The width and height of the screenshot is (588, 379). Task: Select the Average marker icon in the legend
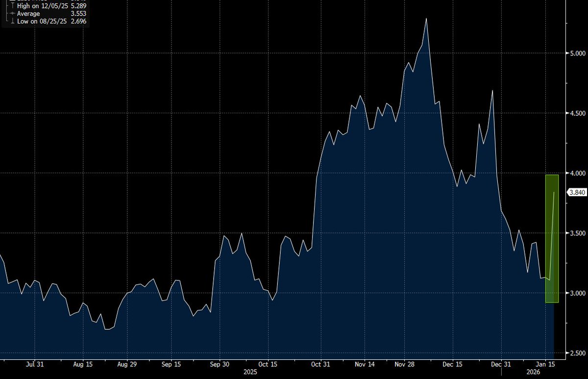pyautogui.click(x=12, y=13)
